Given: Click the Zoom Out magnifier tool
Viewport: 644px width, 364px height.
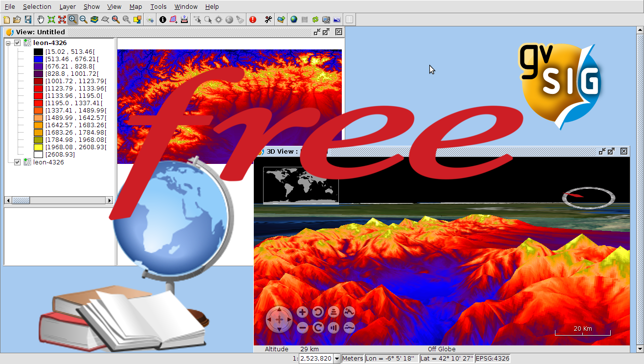Looking at the screenshot, I should (x=84, y=20).
